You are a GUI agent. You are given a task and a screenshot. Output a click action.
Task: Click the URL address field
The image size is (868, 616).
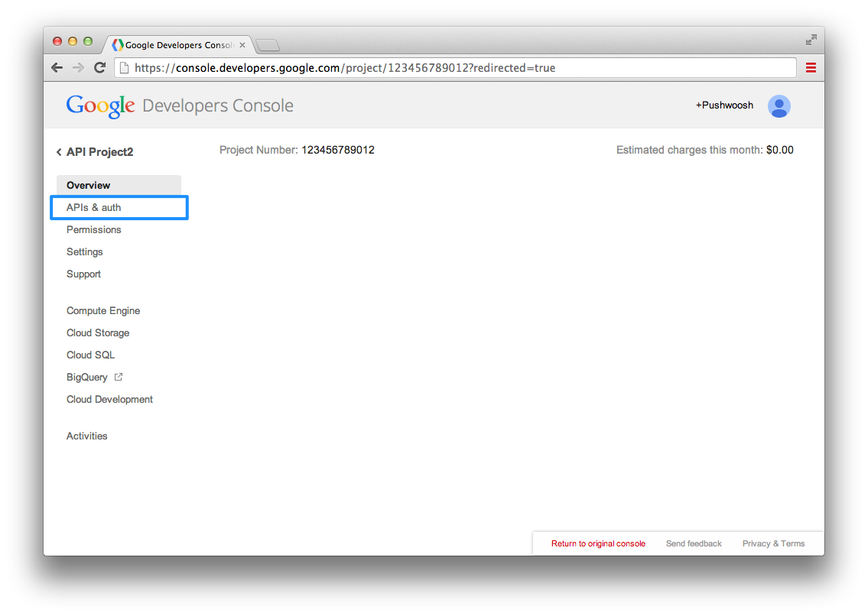(x=455, y=67)
